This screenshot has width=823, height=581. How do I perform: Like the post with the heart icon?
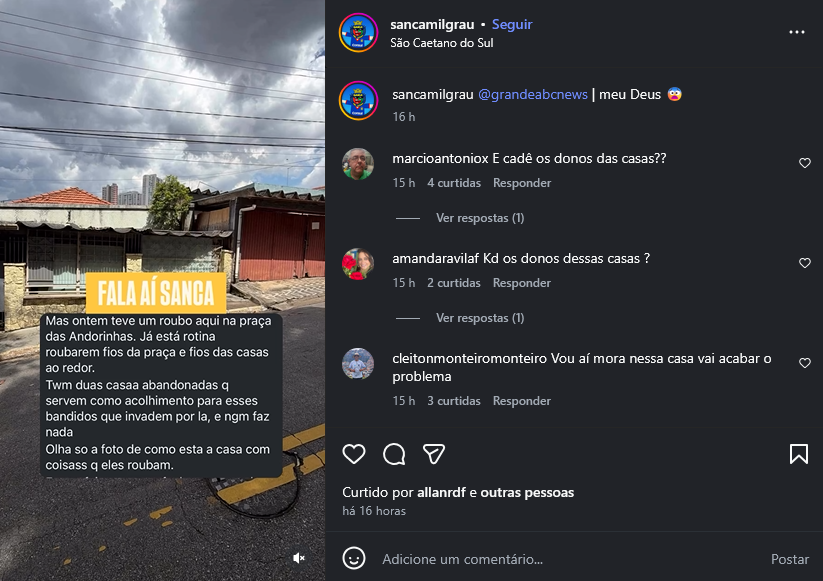[x=354, y=454]
